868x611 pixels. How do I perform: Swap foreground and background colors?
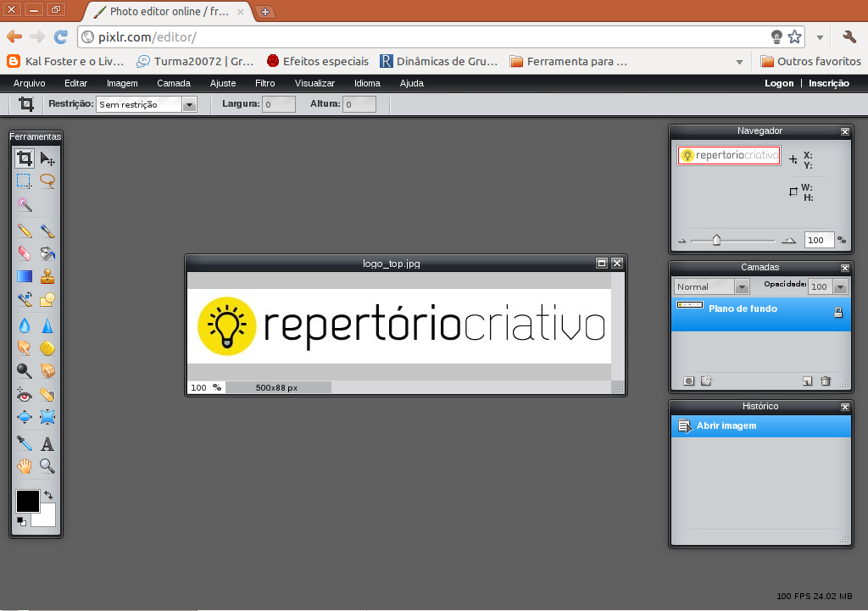tap(48, 495)
